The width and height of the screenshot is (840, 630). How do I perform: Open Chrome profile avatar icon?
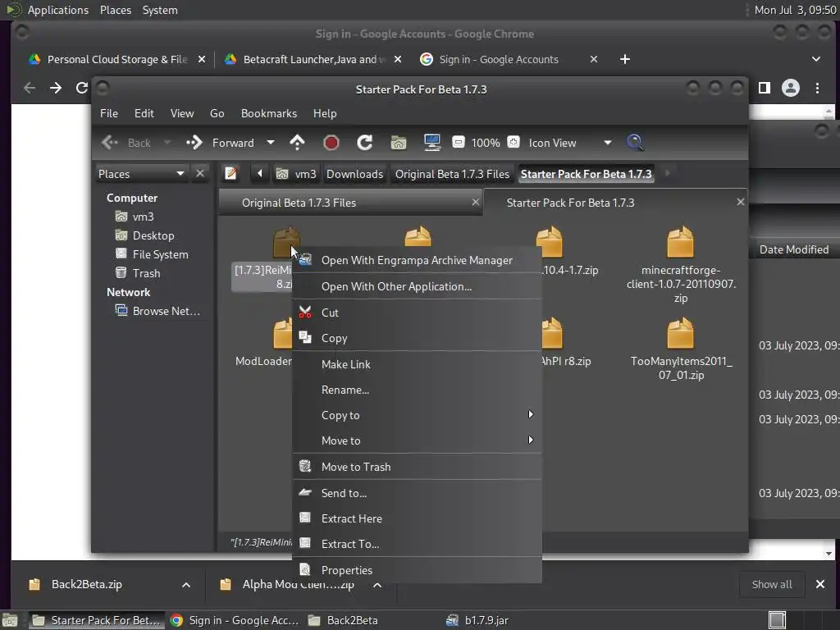[x=790, y=88]
